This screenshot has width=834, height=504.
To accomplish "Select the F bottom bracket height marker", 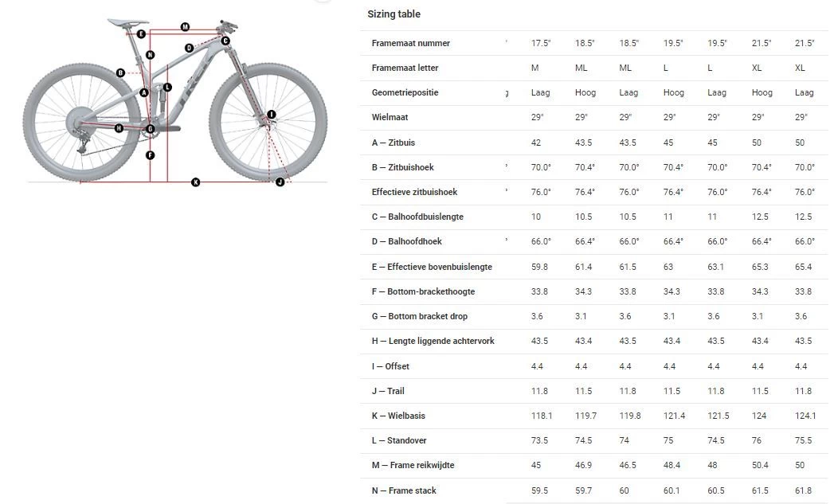I will (151, 155).
